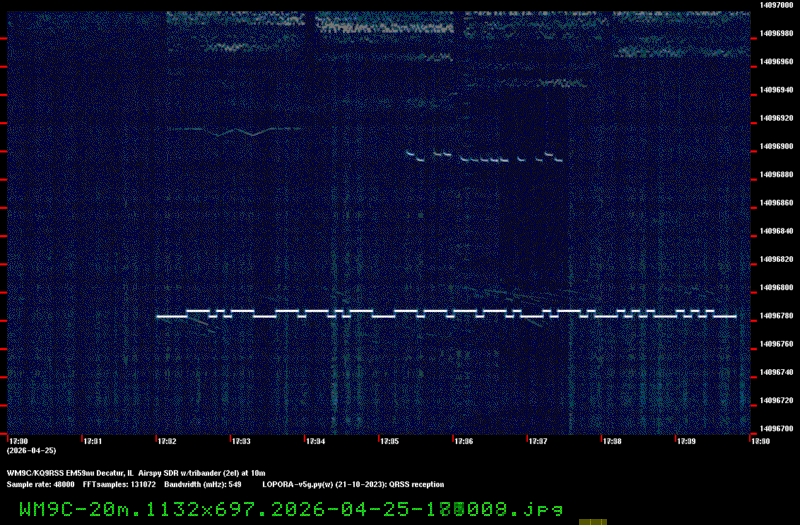Click the 17:05 time axis label
800x525 pixels.
389,441
